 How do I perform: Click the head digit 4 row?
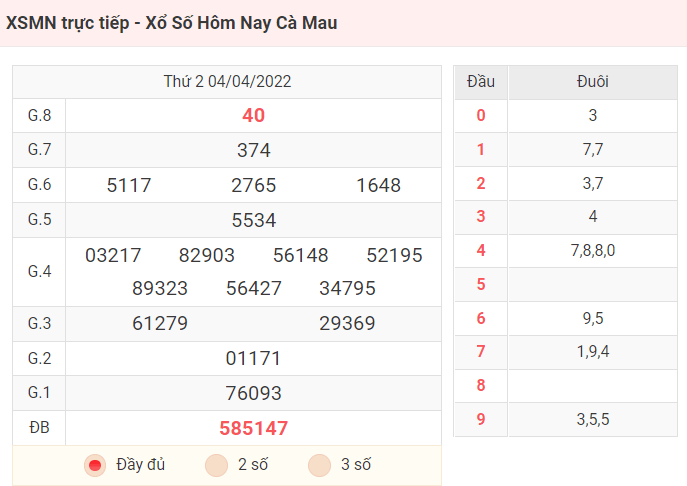[x=566, y=251]
